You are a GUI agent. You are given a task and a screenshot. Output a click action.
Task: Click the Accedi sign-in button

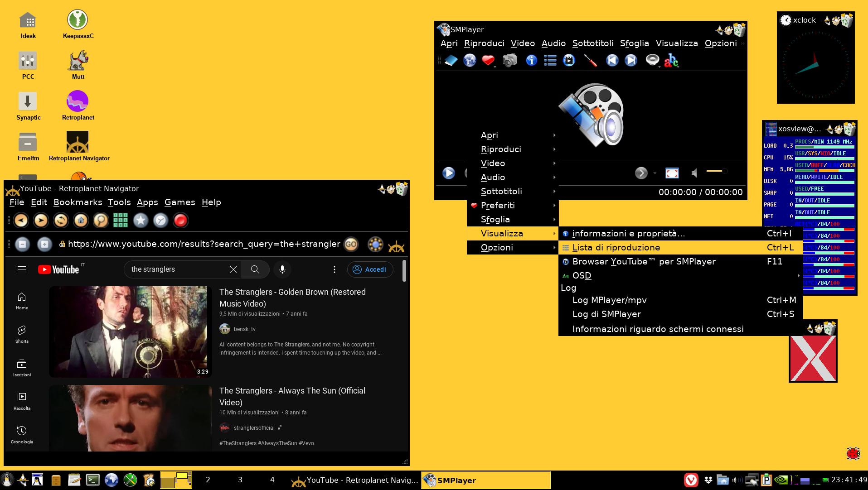[370, 269]
